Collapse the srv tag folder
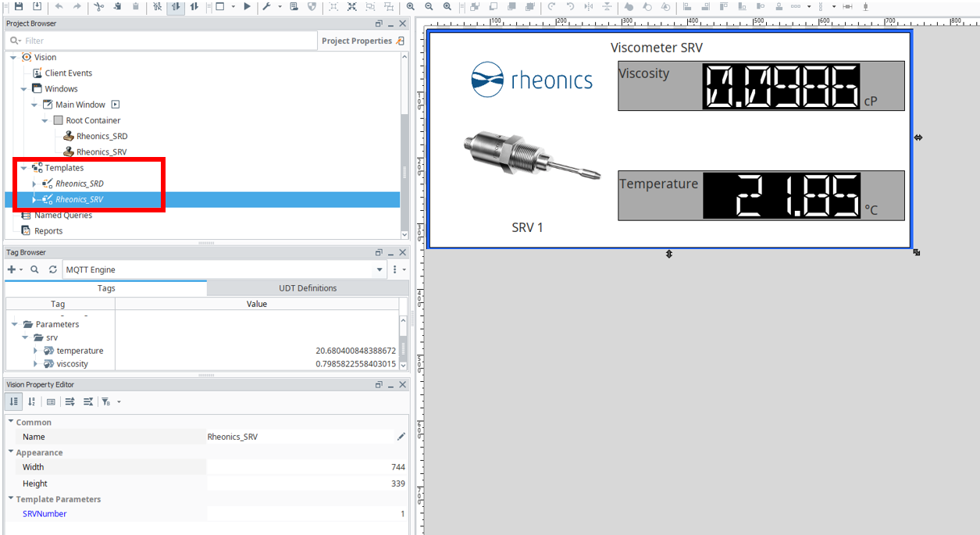This screenshot has height=535, width=980. pos(25,337)
